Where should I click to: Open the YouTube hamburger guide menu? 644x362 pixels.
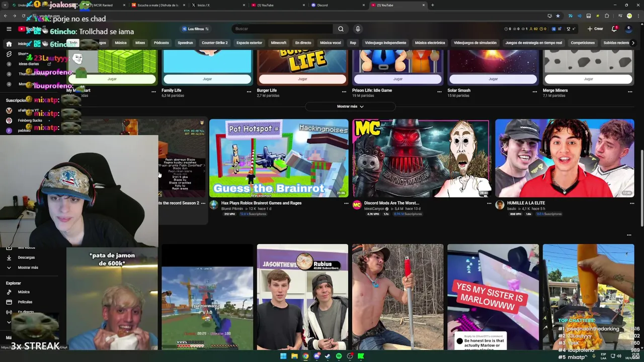9,29
